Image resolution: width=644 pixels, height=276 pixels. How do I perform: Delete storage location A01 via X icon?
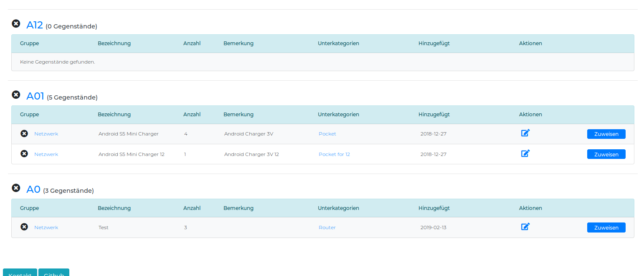[x=16, y=95]
